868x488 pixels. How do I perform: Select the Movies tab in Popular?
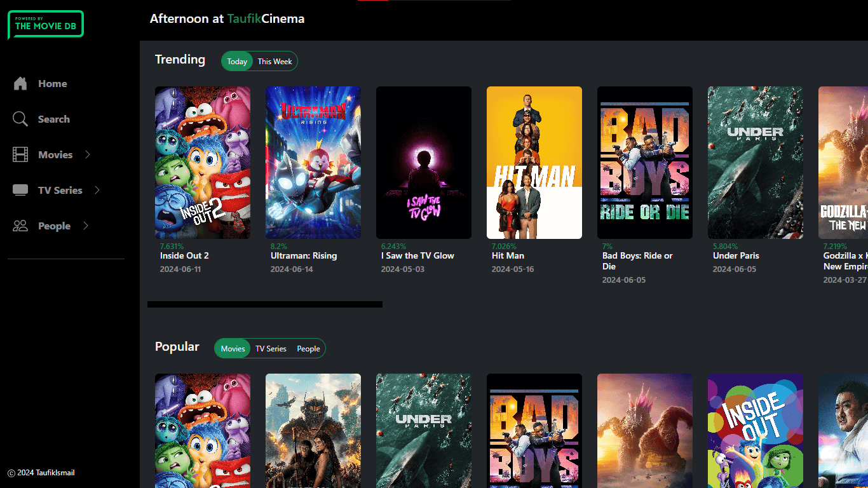(x=232, y=348)
